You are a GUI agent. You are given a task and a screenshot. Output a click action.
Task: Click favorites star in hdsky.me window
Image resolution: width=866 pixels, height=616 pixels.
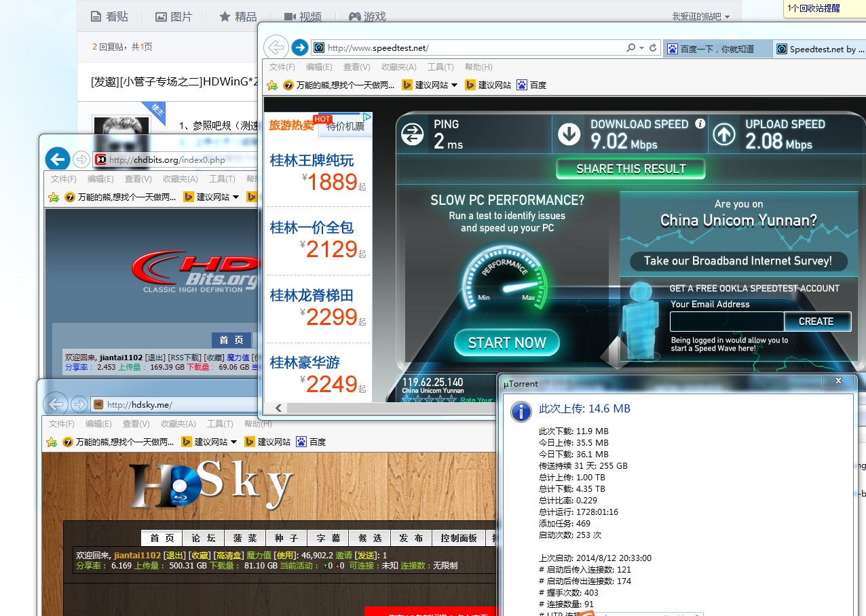tap(52, 442)
